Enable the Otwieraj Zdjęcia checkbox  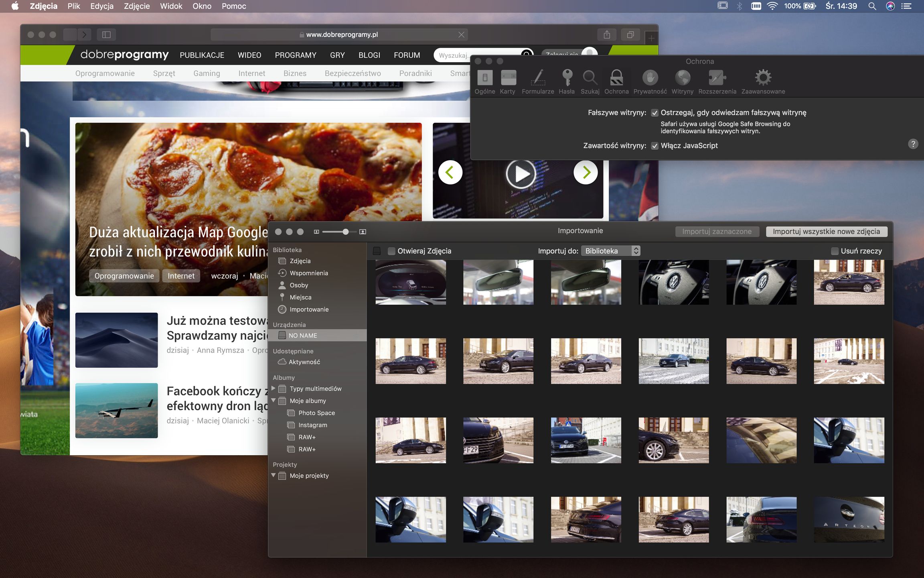tap(391, 251)
